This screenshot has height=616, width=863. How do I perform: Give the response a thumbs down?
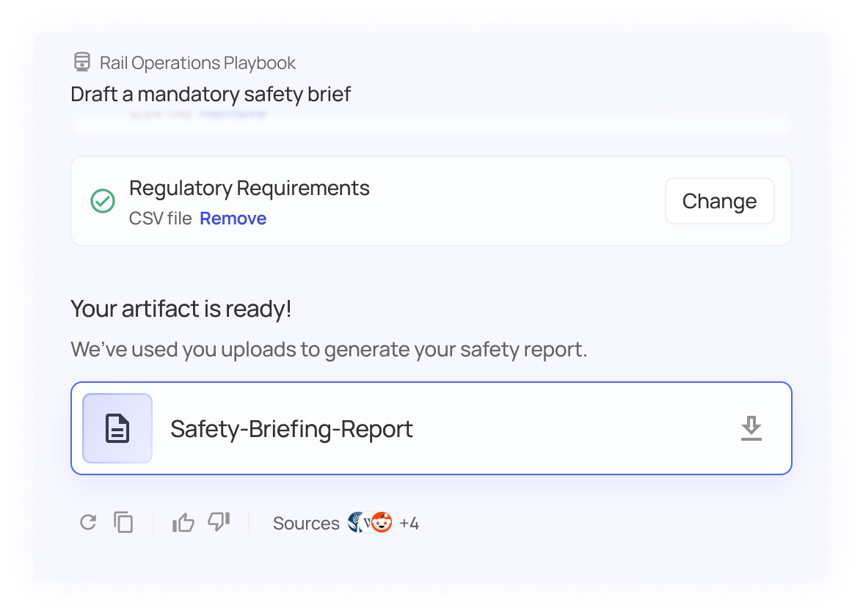click(217, 522)
